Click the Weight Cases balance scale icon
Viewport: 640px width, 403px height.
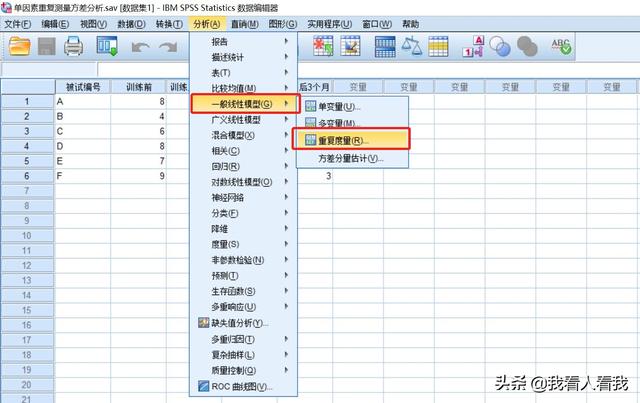tap(411, 46)
